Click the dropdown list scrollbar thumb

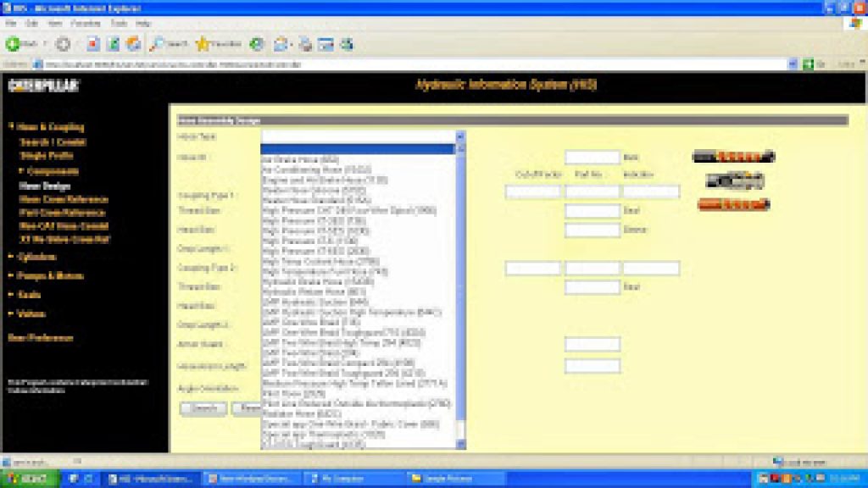tap(460, 286)
